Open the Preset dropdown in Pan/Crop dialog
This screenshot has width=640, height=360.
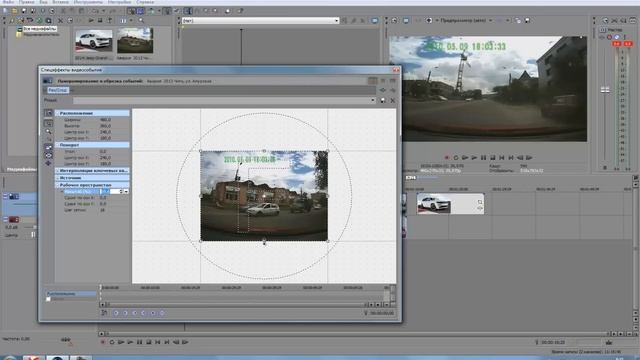coord(373,100)
